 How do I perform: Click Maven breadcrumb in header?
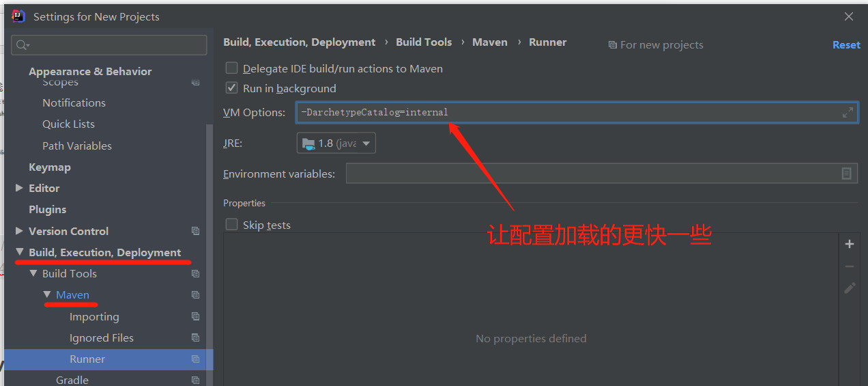pos(490,42)
